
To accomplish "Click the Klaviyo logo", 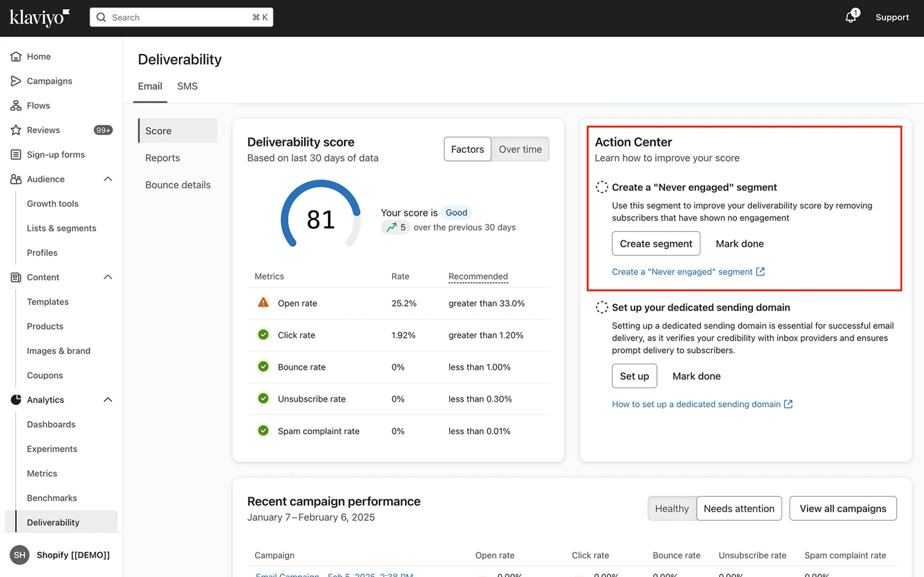I will (x=39, y=18).
